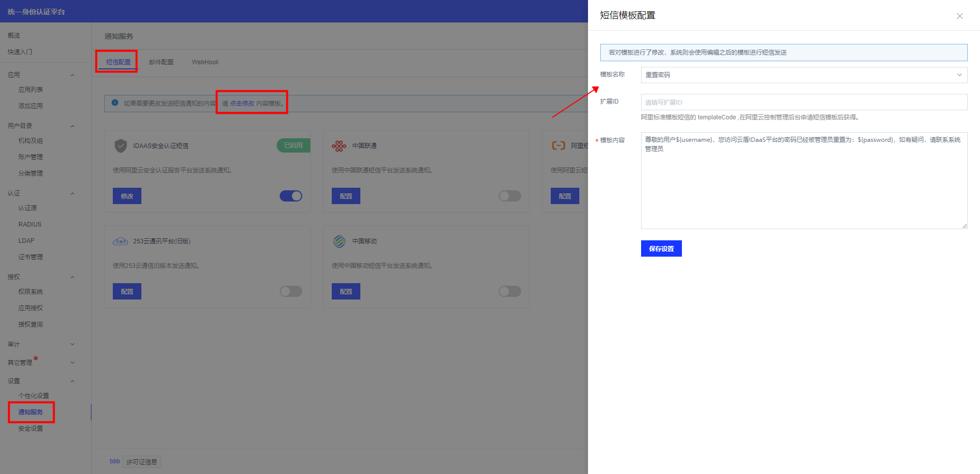Collapse the 授权 sidebar section
This screenshot has width=980, height=474.
point(72,277)
